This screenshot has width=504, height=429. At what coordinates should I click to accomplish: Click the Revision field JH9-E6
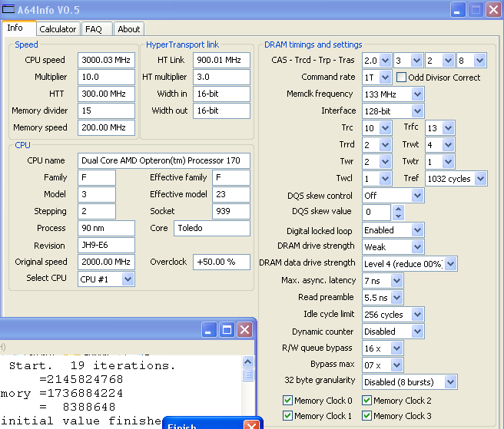pyautogui.click(x=106, y=246)
